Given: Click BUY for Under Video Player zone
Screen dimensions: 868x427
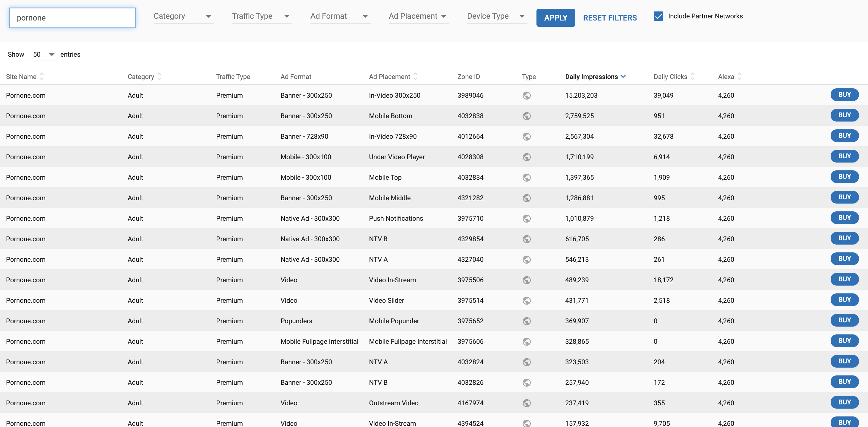Looking at the screenshot, I should (844, 156).
